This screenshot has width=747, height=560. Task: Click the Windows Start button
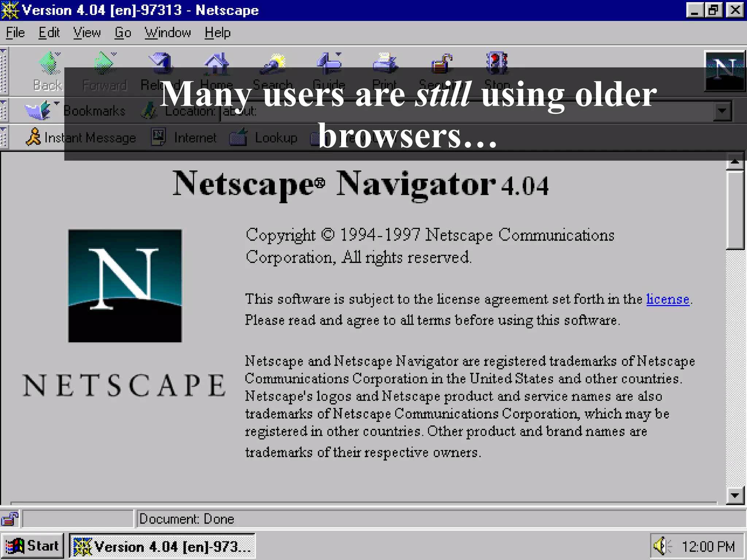pyautogui.click(x=33, y=546)
